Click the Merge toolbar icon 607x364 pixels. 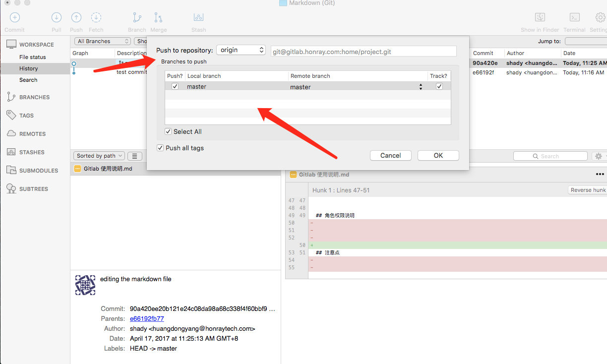pos(158,18)
